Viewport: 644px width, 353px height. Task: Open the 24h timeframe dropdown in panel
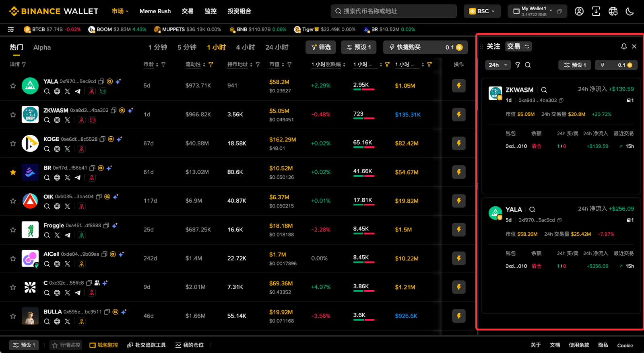(x=498, y=65)
